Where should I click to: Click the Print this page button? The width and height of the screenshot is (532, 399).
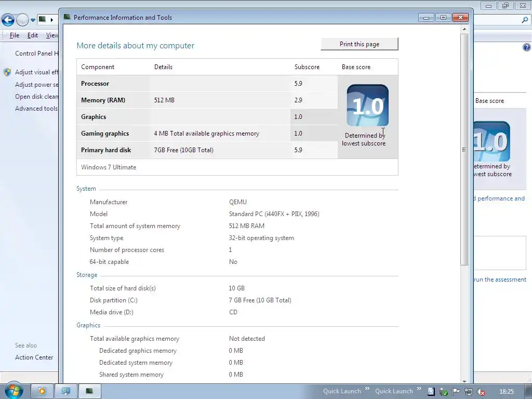[360, 44]
